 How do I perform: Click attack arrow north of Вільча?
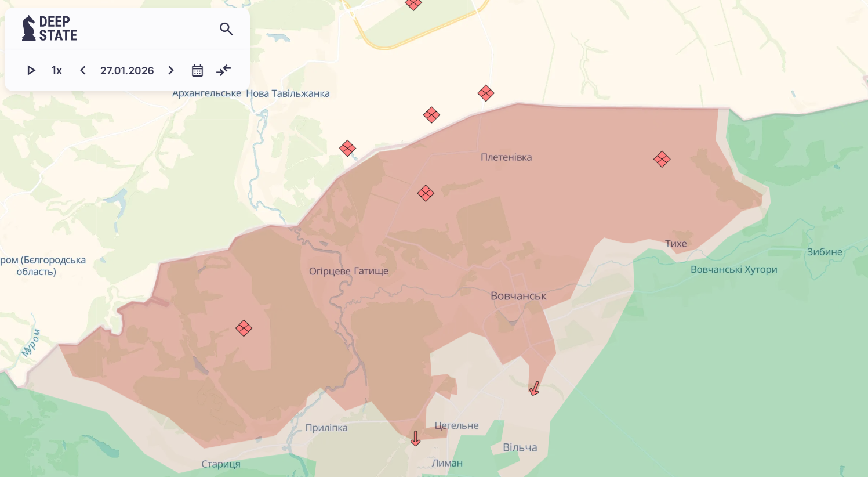pyautogui.click(x=534, y=388)
